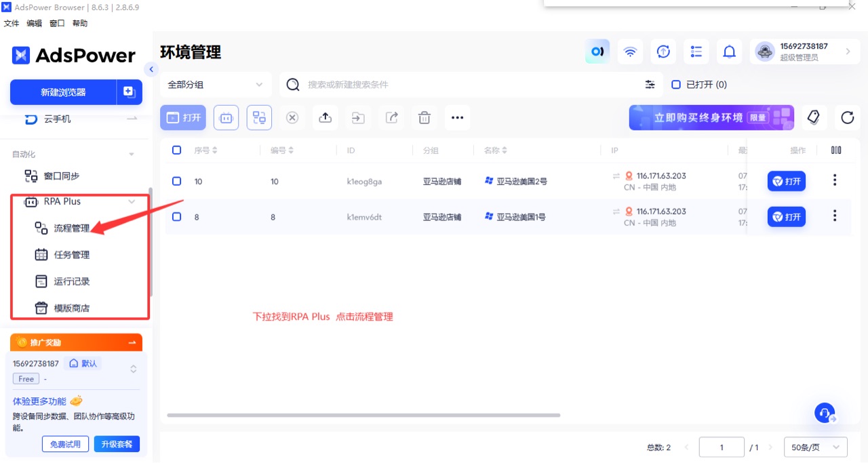Click the 打开 button in the toolbar
Screen dimensions: 868x463
click(x=183, y=117)
